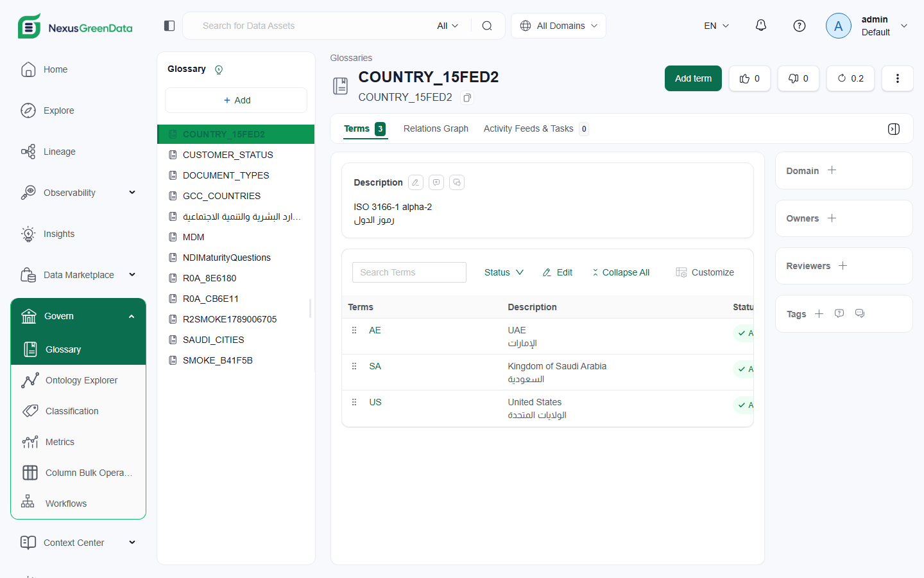
Task: Copy the COUNTRY_15FED2 glossary name
Action: pyautogui.click(x=468, y=98)
